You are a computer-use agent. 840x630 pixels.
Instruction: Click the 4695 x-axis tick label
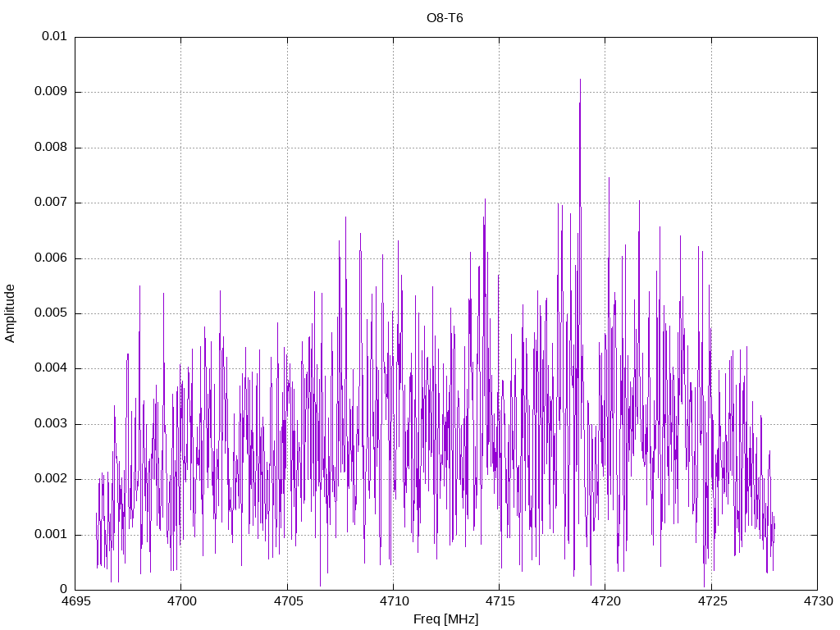pyautogui.click(x=75, y=601)
